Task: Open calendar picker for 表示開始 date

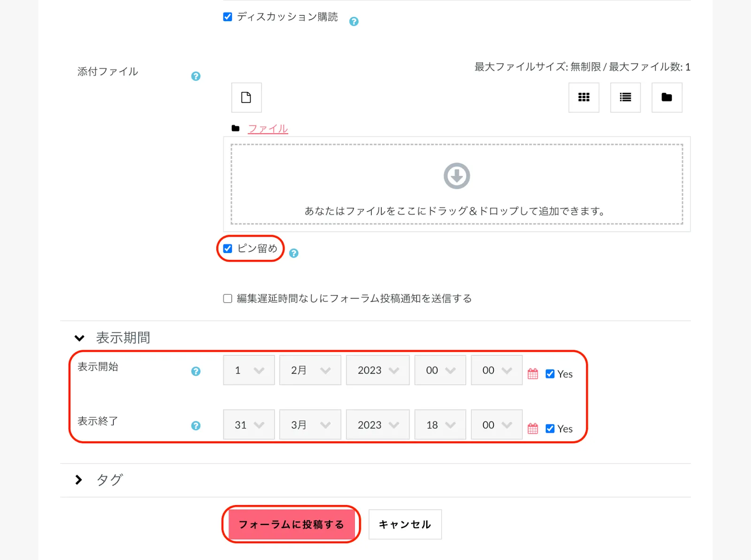Action: 533,374
